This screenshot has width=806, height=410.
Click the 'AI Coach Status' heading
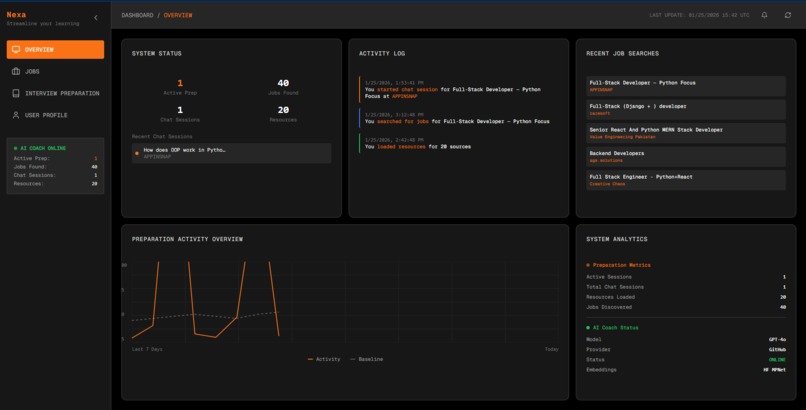tap(613, 328)
